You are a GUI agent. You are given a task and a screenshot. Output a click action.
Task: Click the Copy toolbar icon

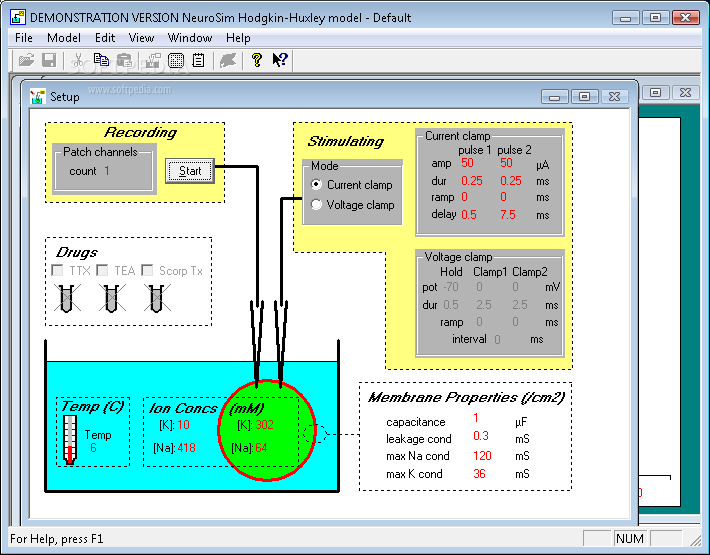[101, 60]
